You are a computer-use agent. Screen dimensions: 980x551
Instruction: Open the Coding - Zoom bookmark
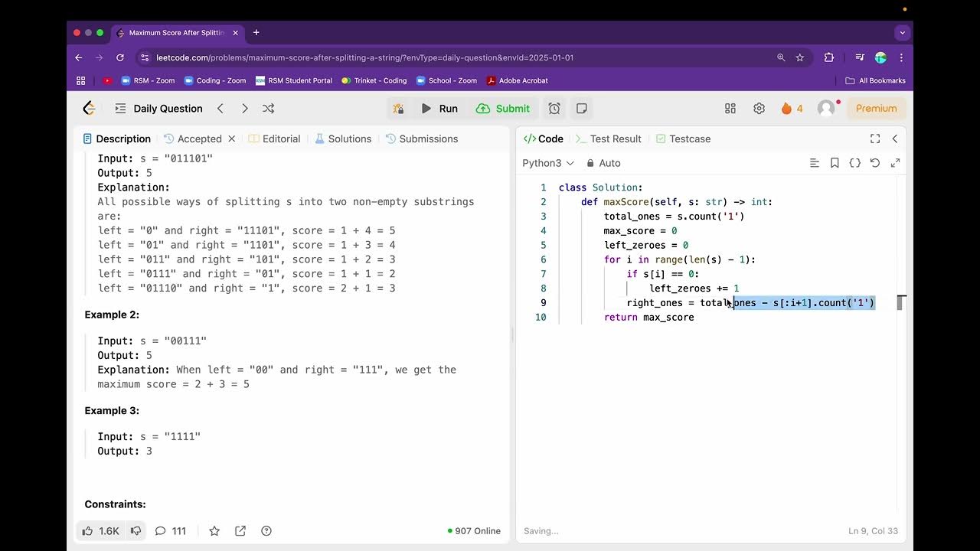215,80
